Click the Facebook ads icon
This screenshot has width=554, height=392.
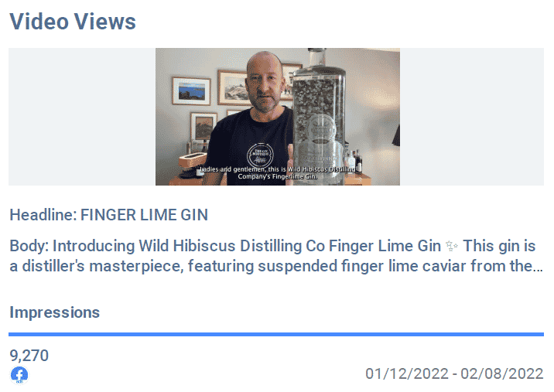pos(19,375)
